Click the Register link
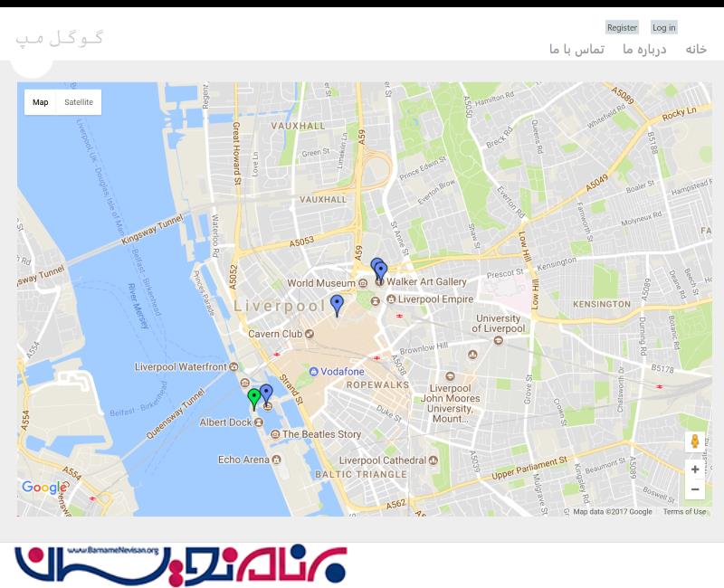This screenshot has width=724, height=588. 622,28
